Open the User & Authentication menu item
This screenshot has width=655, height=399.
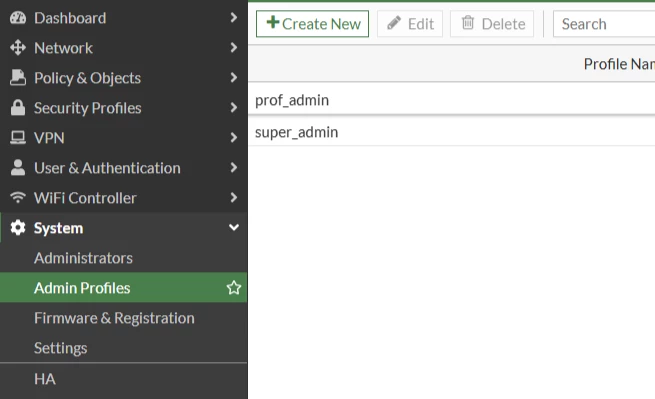point(124,168)
